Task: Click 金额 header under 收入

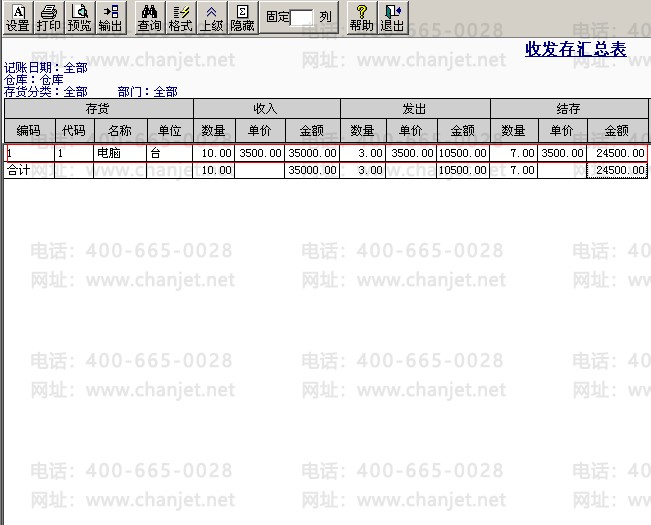Action: tap(312, 131)
